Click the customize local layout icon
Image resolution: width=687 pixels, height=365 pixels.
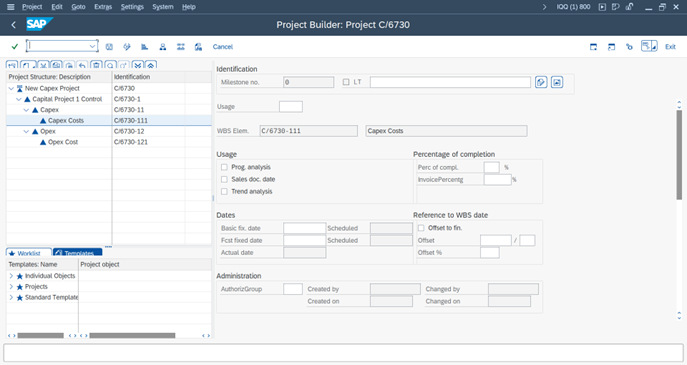point(629,46)
